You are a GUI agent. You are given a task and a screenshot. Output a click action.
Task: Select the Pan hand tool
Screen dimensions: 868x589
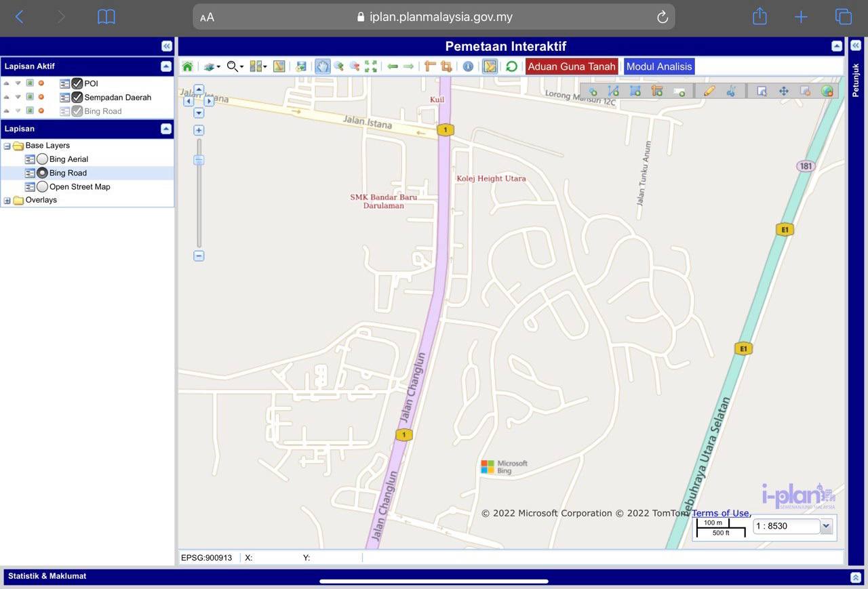click(322, 66)
